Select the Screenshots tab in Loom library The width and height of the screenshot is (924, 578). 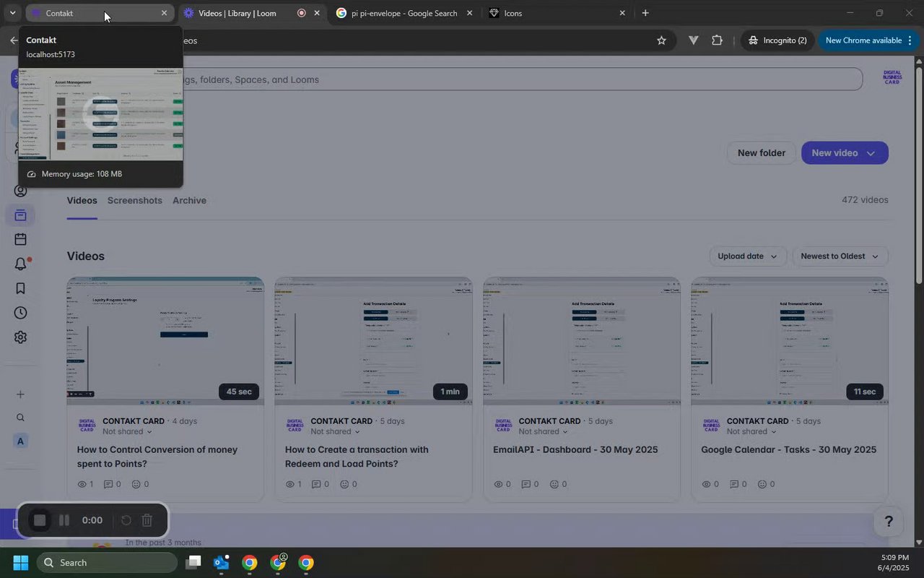tap(135, 201)
